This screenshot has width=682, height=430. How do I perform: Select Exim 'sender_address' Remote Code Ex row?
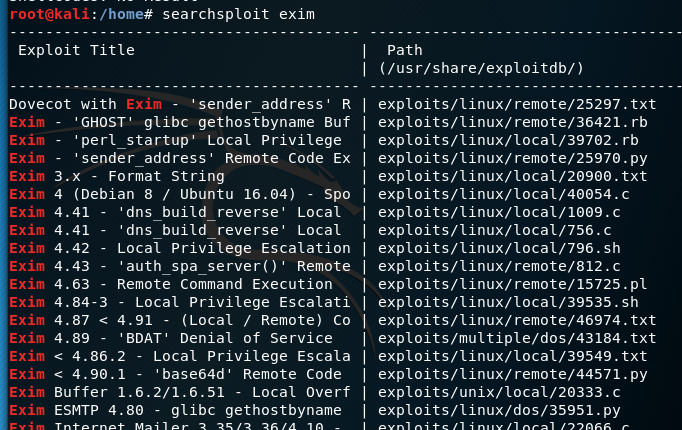tap(180, 158)
